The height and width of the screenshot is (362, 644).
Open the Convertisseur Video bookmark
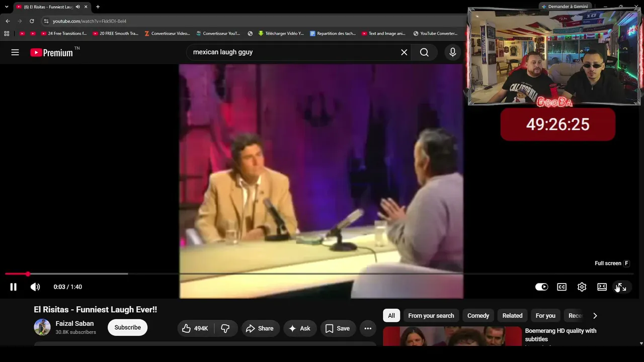click(x=167, y=34)
